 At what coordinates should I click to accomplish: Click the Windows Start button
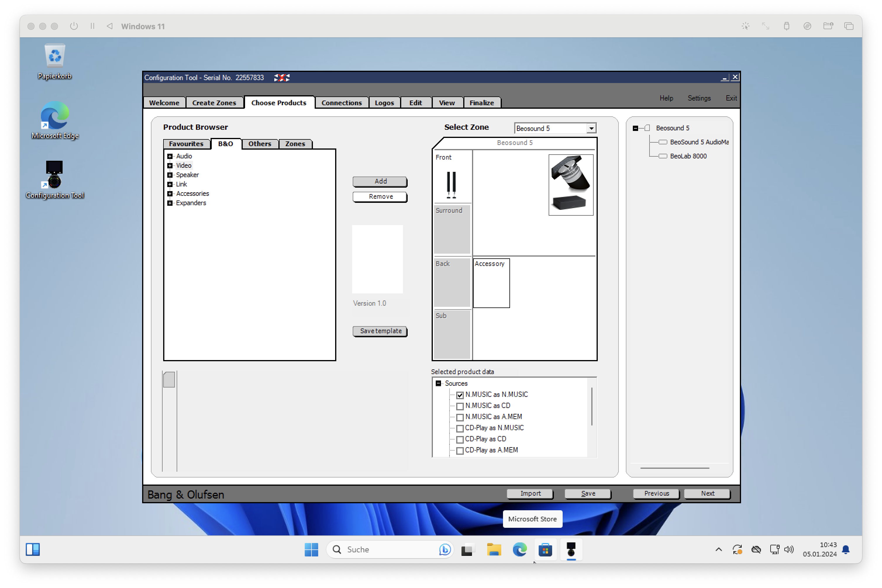click(x=311, y=549)
